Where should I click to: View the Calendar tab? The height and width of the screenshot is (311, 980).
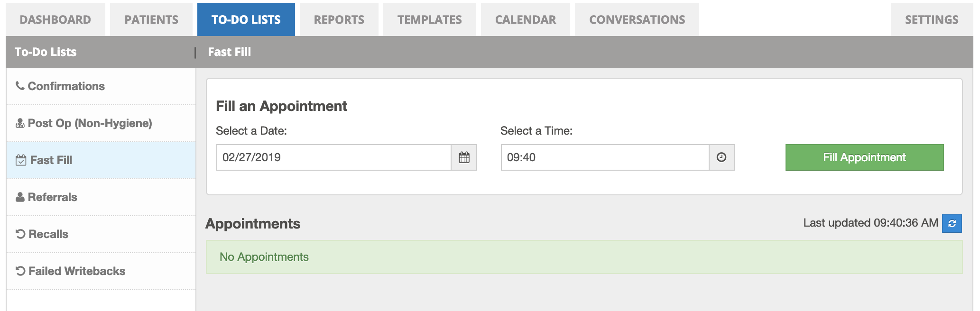click(526, 20)
